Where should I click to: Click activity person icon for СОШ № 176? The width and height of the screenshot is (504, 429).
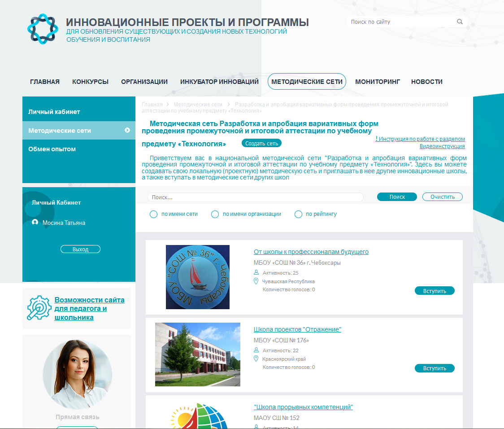[x=256, y=350]
